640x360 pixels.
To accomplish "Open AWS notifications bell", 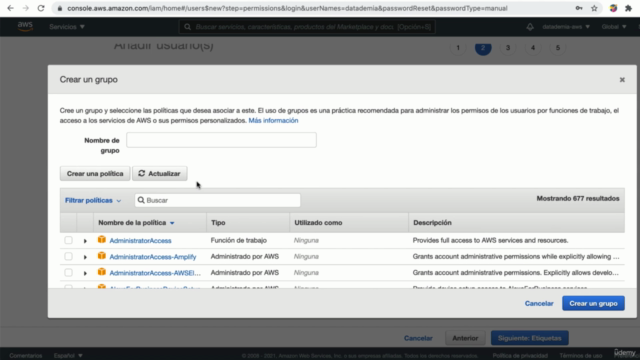I will tap(530, 27).
